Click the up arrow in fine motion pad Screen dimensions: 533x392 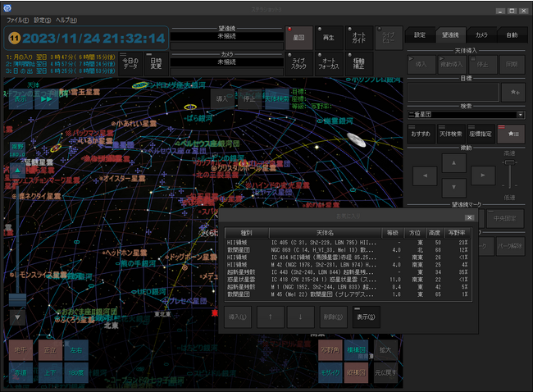453,163
